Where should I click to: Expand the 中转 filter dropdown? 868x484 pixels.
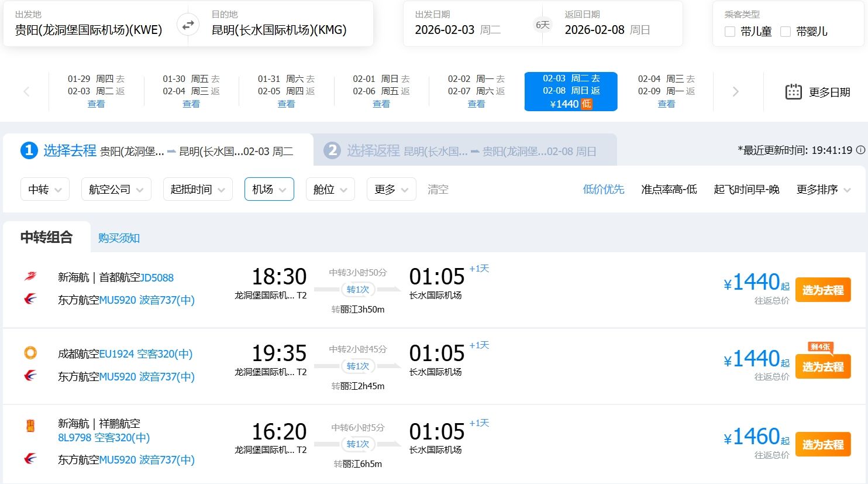45,190
